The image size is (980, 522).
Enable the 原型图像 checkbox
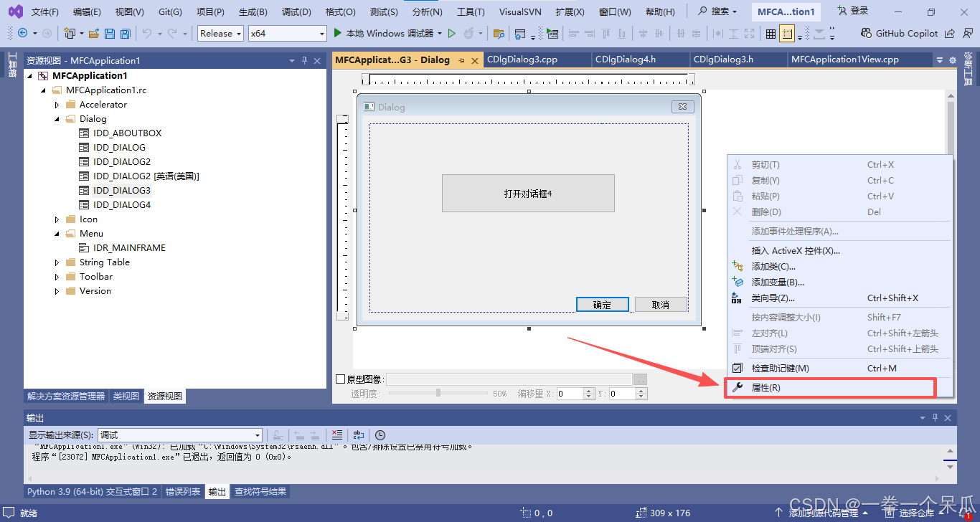click(x=341, y=379)
